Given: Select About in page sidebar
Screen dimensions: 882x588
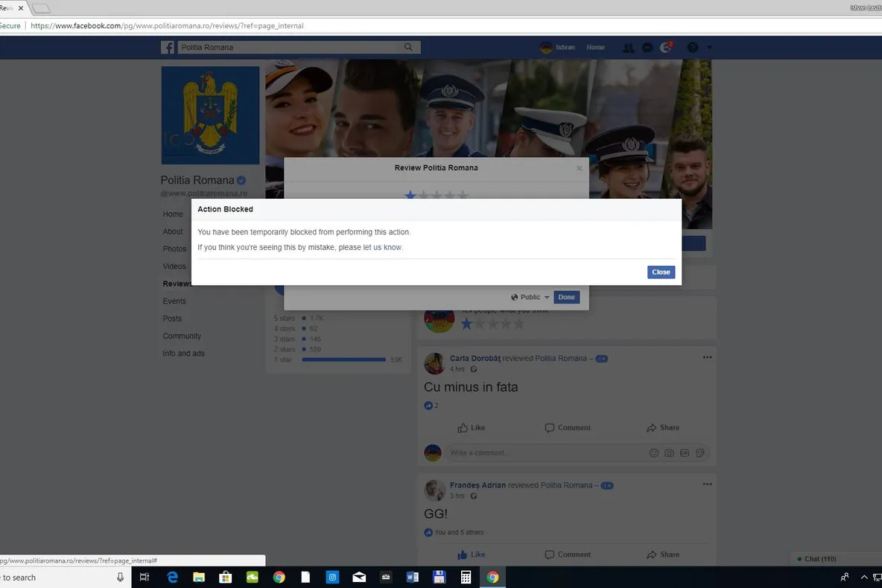Looking at the screenshot, I should point(173,231).
